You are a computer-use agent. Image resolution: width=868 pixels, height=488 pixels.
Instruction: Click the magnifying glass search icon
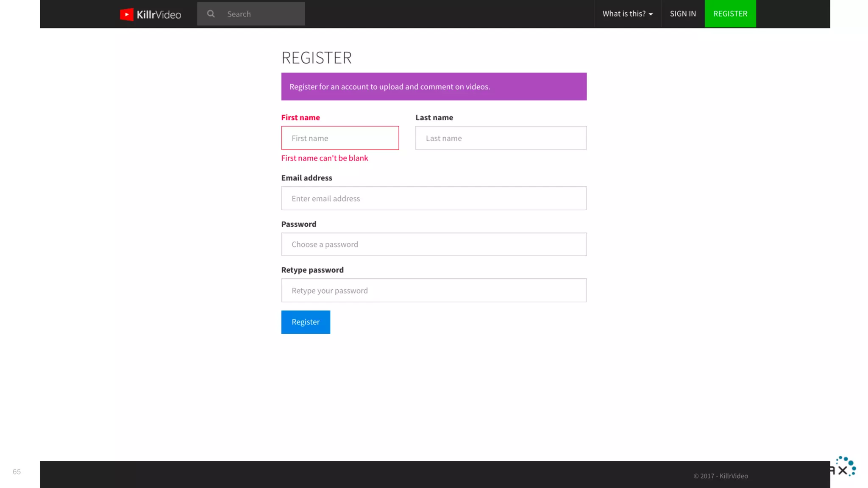click(211, 14)
